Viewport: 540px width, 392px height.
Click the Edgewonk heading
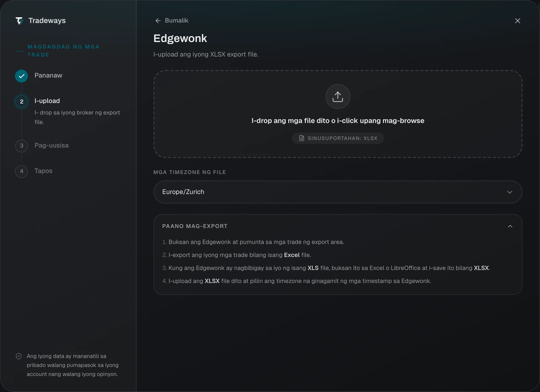click(180, 38)
